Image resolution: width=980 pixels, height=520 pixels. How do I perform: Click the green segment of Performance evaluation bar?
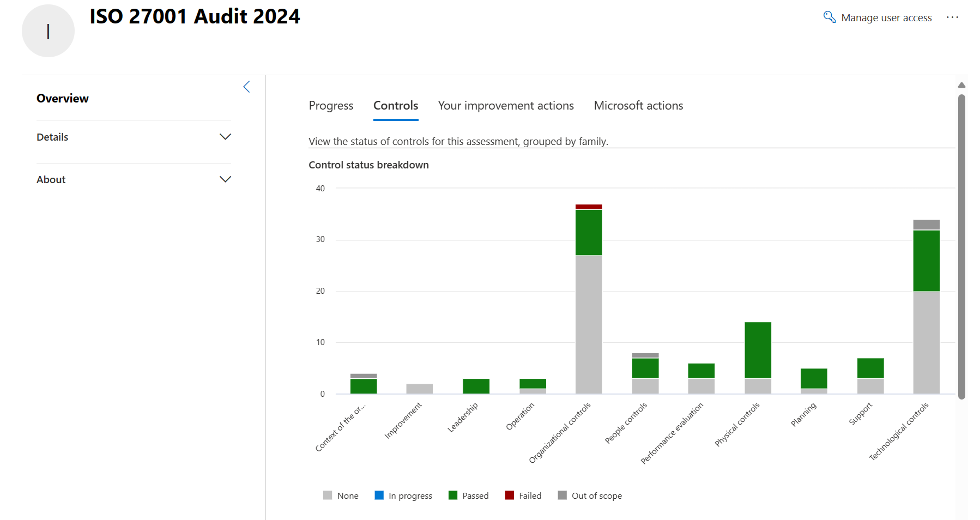point(701,371)
